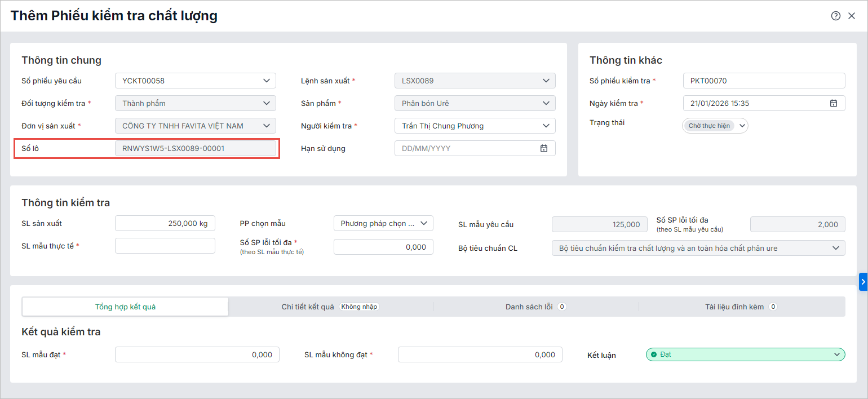Close the quality inspection form dialog
This screenshot has height=399, width=868.
pos(852,16)
